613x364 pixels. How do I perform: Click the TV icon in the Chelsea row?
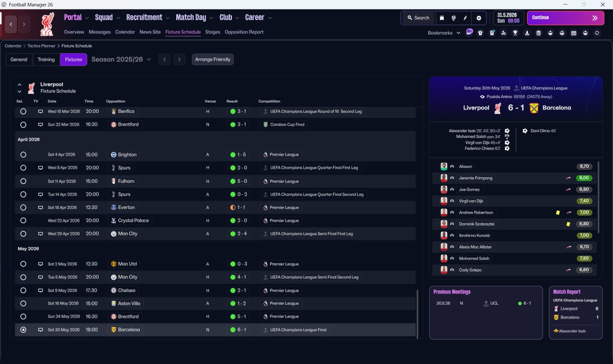[x=41, y=290]
